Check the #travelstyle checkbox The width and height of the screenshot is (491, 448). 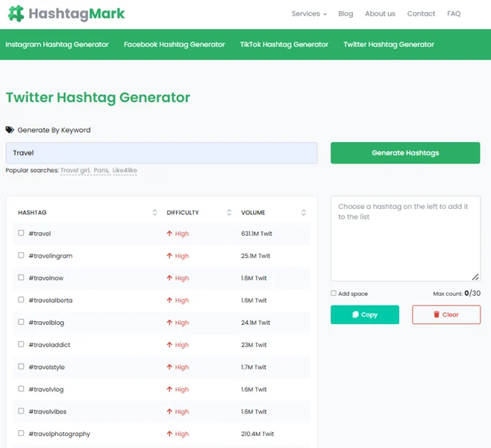[x=21, y=366]
